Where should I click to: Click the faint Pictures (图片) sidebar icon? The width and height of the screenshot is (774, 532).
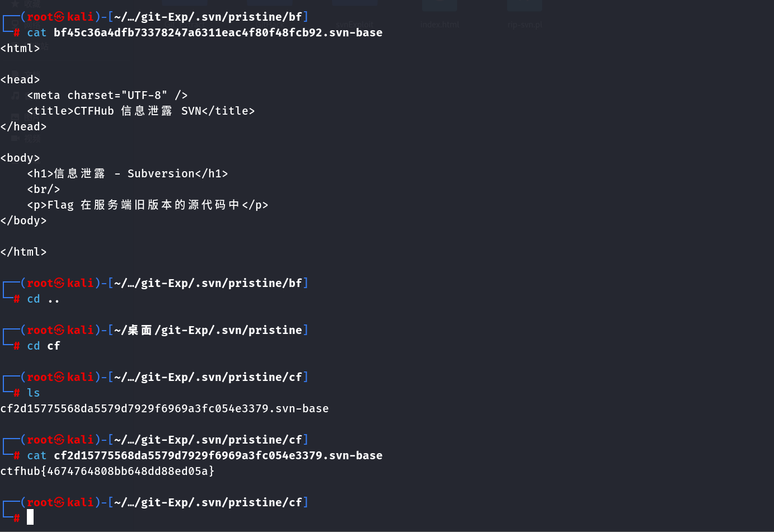[x=15, y=117]
